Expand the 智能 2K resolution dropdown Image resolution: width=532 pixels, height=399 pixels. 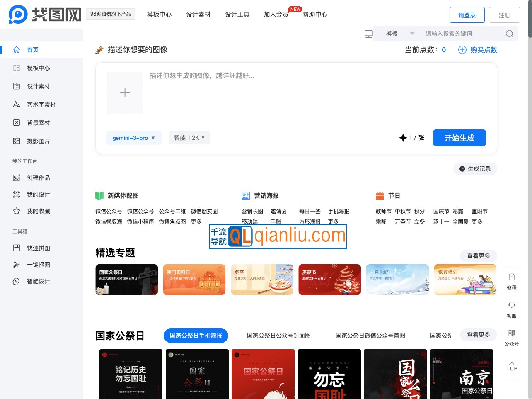(189, 138)
